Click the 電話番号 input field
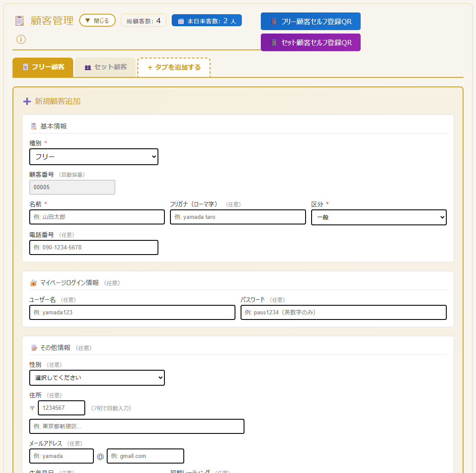 [x=94, y=247]
